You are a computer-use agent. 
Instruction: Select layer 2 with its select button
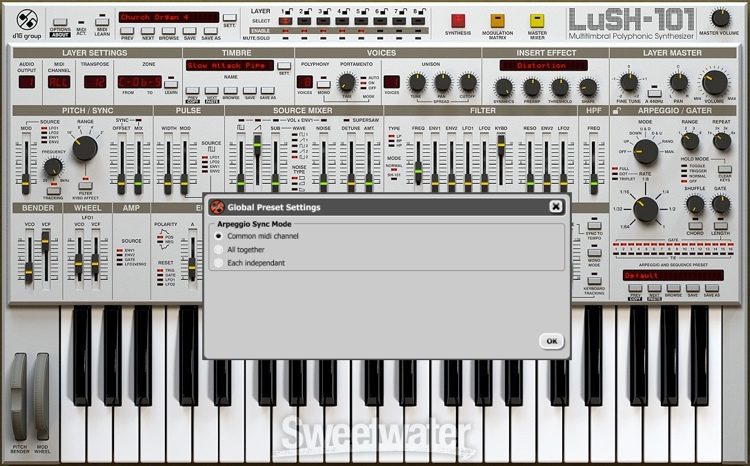304,21
